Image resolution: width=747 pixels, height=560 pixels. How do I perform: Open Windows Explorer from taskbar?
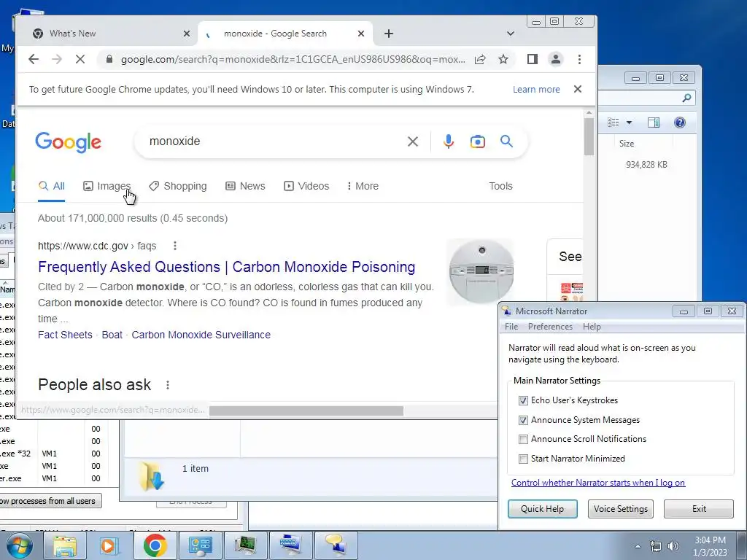point(65,545)
